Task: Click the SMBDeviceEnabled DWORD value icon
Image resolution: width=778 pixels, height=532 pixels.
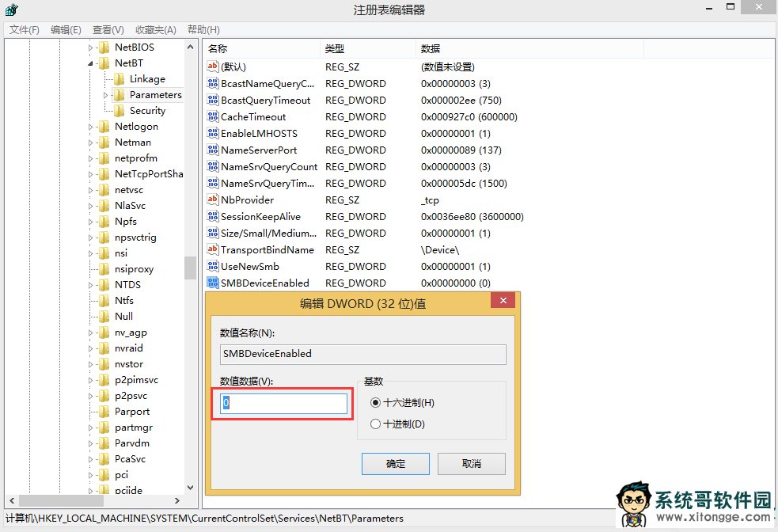Action: pos(212,283)
